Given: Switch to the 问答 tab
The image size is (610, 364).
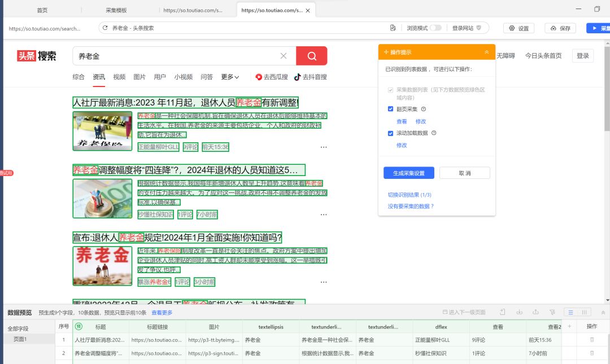Looking at the screenshot, I should (x=207, y=77).
